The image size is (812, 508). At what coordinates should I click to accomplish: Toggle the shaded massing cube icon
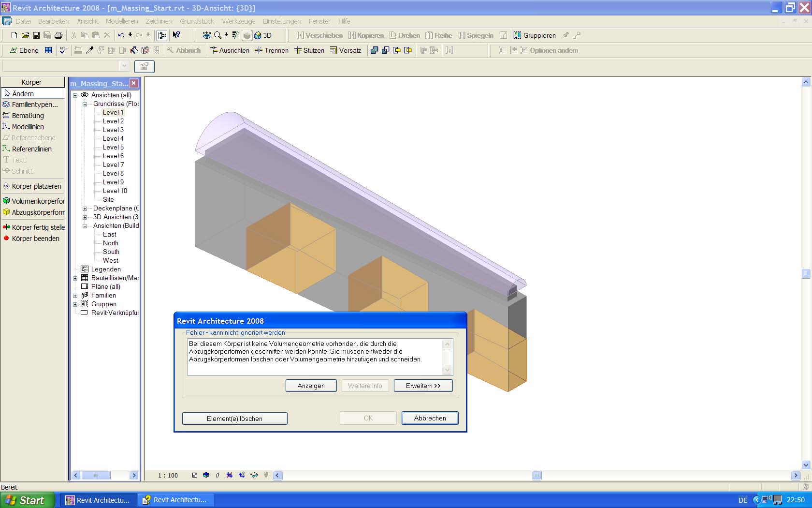click(247, 35)
